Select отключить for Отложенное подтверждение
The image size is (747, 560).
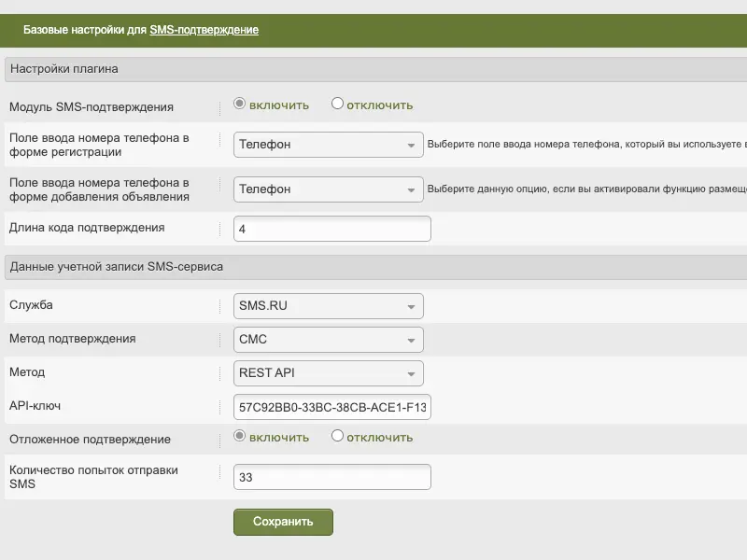338,436
